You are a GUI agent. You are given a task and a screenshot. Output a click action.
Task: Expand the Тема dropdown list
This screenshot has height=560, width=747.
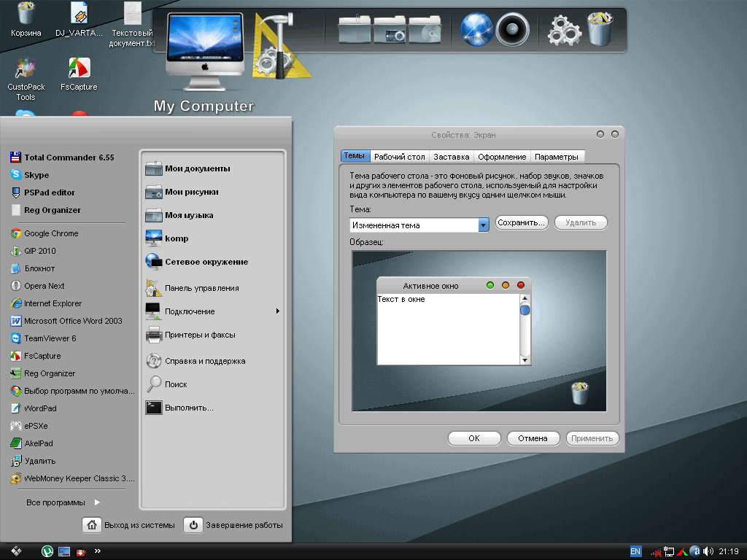coord(483,225)
